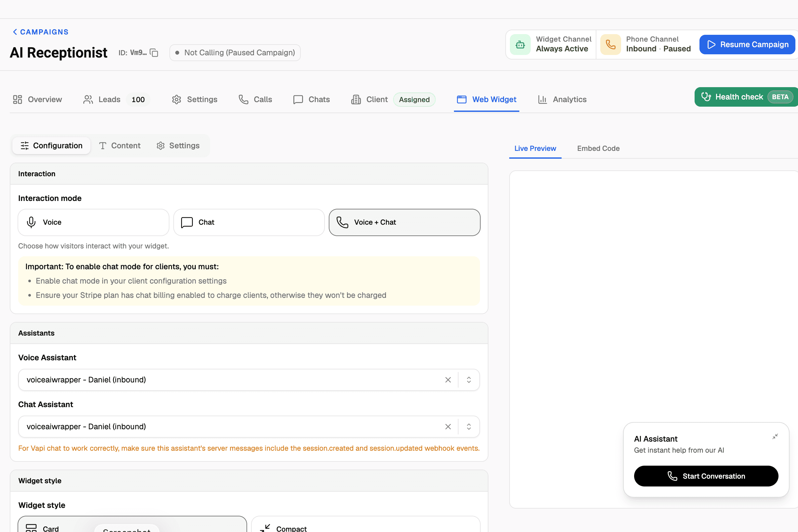
Task: Select the Configuration sub-tab
Action: [52, 146]
